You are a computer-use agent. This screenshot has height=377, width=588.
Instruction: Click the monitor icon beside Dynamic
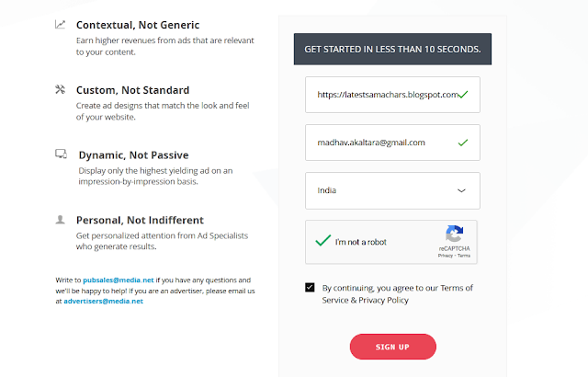61,154
